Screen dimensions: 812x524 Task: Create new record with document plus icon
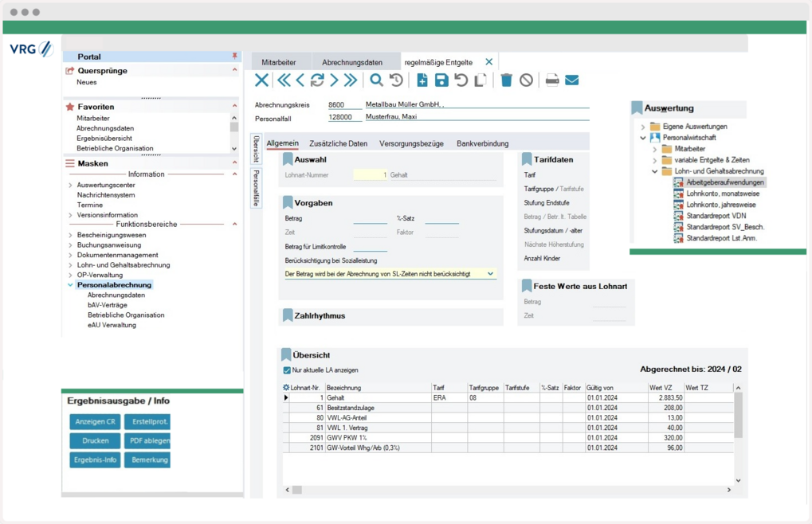(x=422, y=80)
